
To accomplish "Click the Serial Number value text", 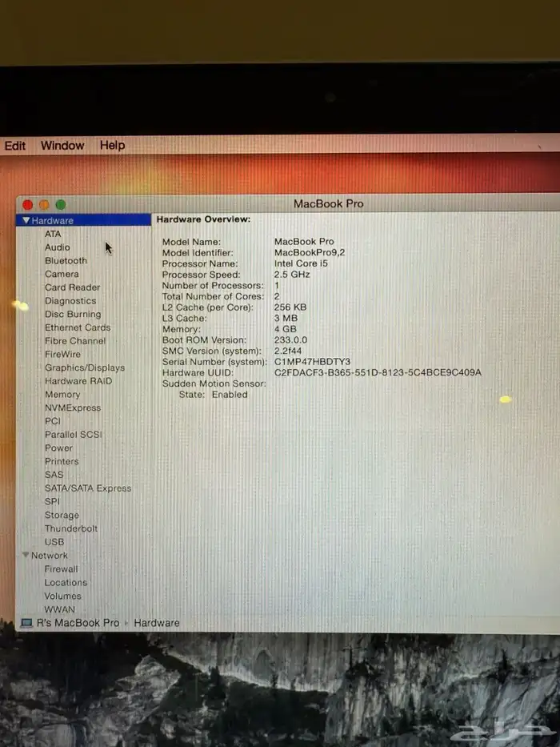I will (x=313, y=362).
